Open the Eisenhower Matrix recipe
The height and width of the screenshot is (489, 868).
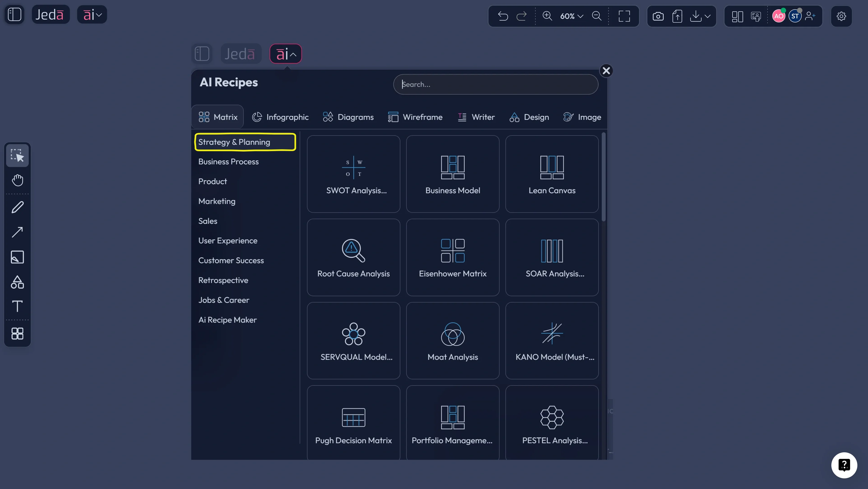coord(453,257)
